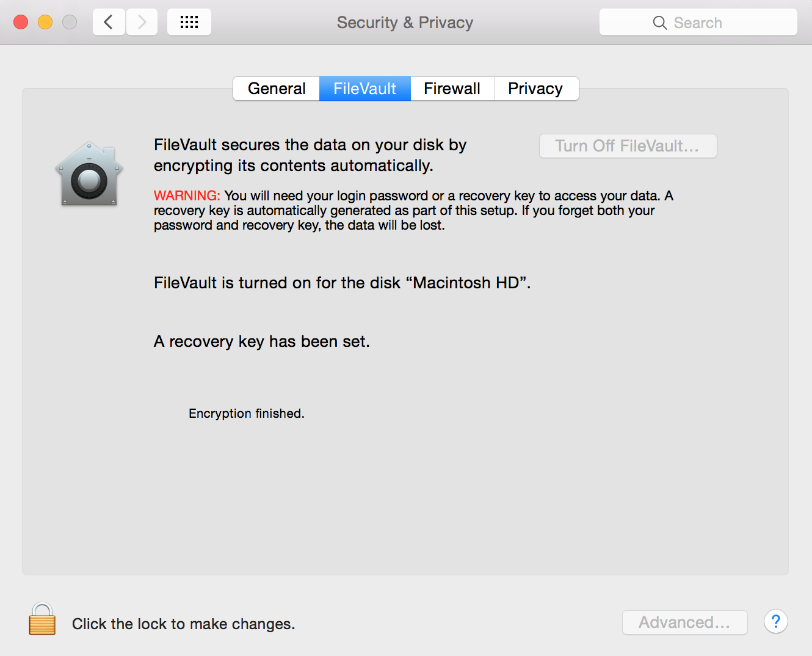
Task: Click the padlock icon to unlock changes
Action: coord(42,619)
